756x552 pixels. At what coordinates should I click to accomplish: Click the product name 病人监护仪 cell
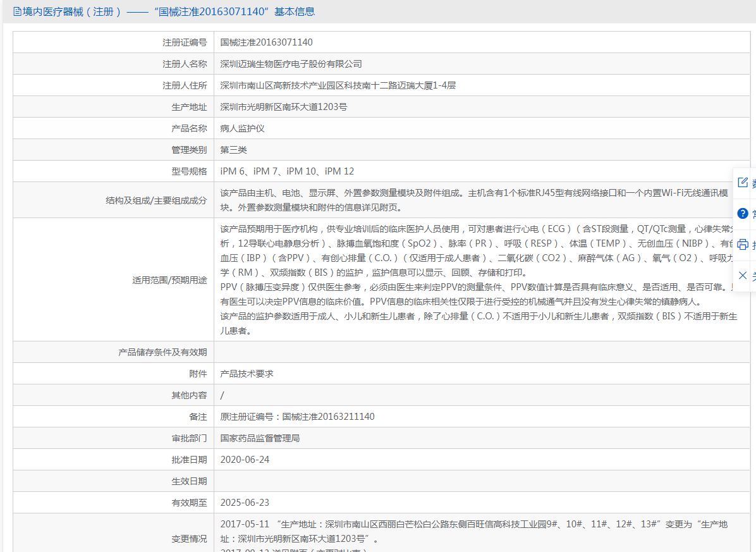coord(242,128)
